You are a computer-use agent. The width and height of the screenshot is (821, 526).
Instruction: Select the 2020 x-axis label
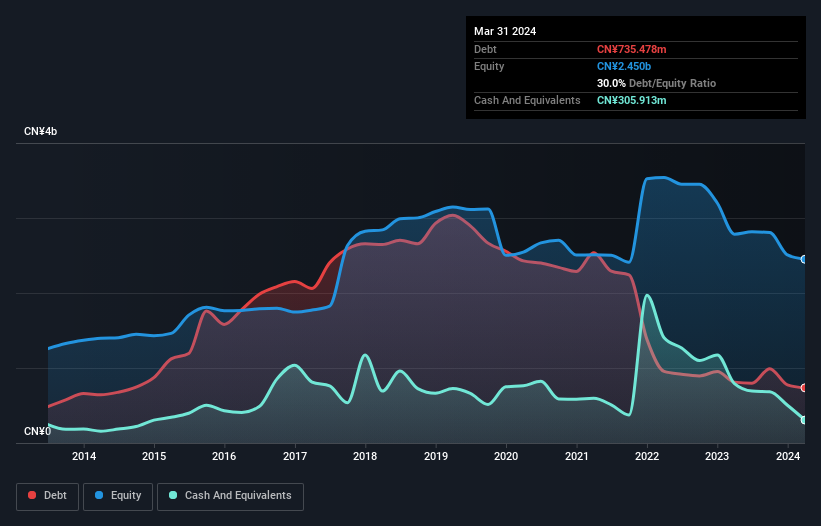[506, 456]
